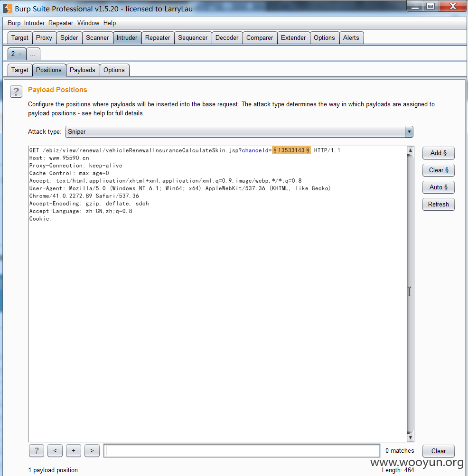This screenshot has height=476, width=468.
Task: Close the intruder tab number 2
Action: pyautogui.click(x=20, y=55)
